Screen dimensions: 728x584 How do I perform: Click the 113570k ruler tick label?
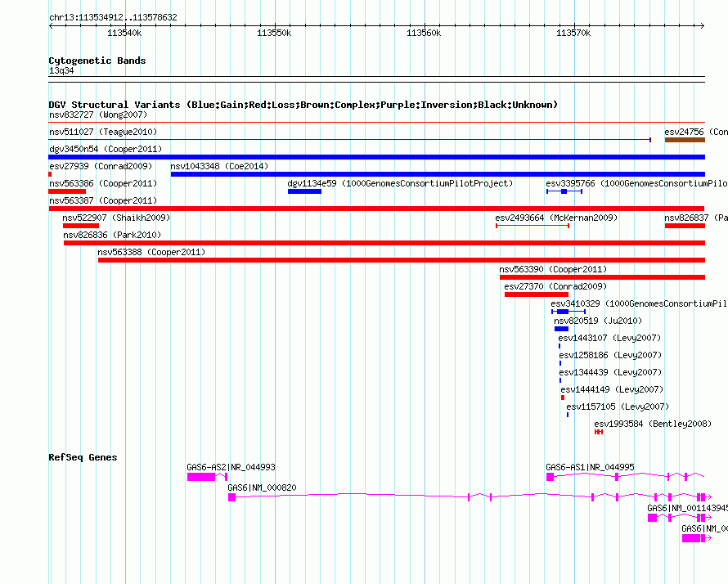tap(573, 33)
